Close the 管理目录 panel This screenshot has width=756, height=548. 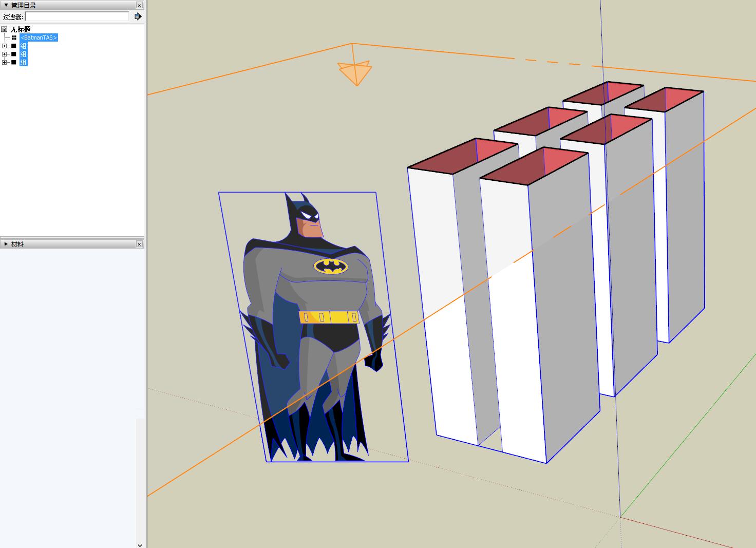139,5
